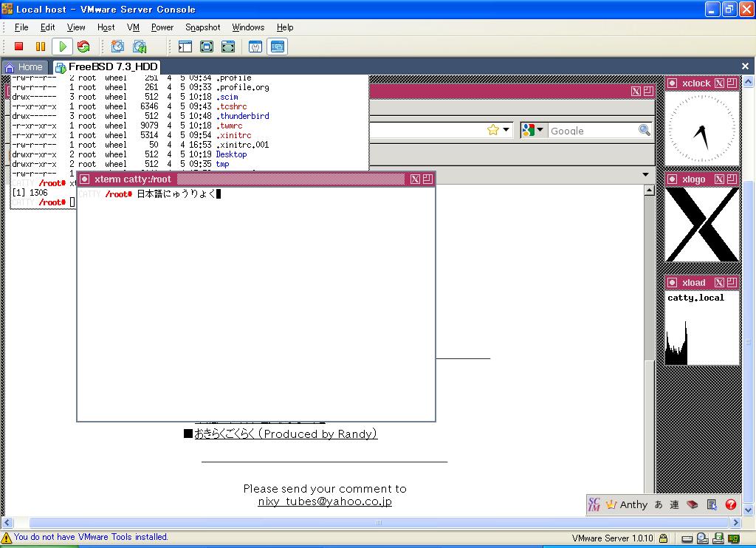Image resolution: width=756 pixels, height=548 pixels.
Task: Reset the virtual machine via the toolbar
Action: (x=83, y=47)
